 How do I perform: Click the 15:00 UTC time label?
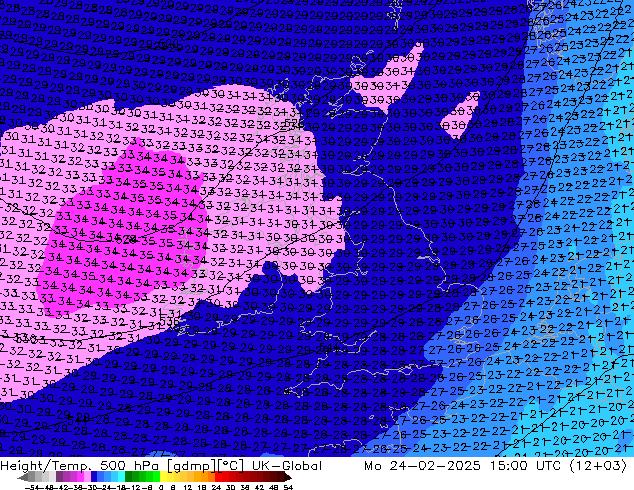point(526,466)
